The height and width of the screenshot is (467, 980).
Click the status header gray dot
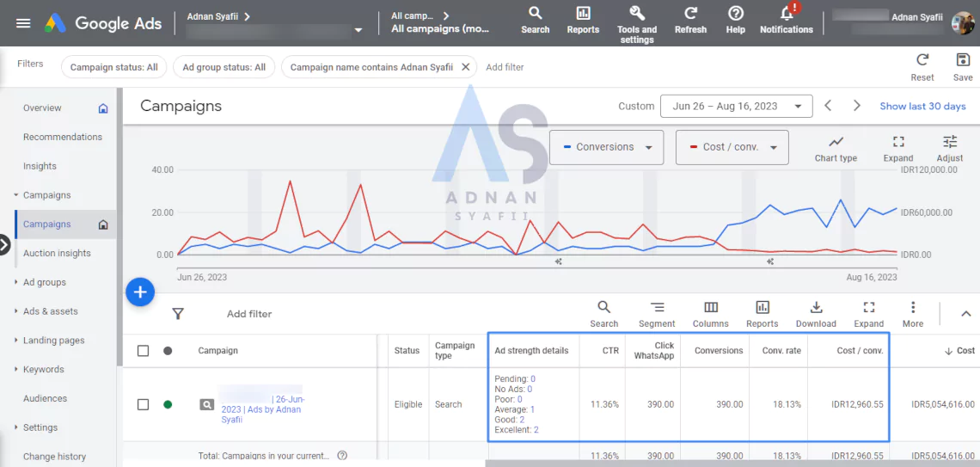coord(168,351)
